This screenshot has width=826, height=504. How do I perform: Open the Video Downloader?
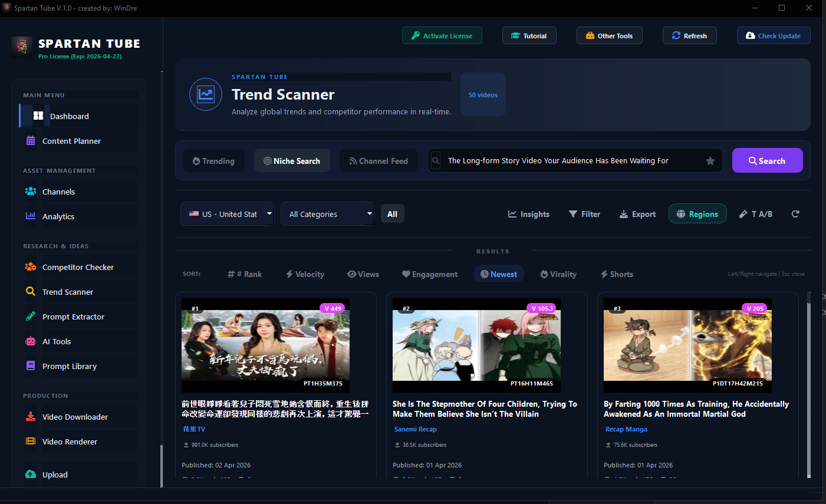point(75,417)
